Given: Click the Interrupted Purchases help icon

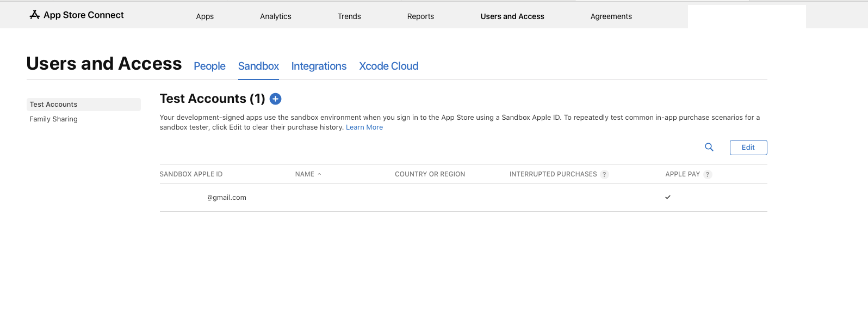Looking at the screenshot, I should tap(604, 175).
